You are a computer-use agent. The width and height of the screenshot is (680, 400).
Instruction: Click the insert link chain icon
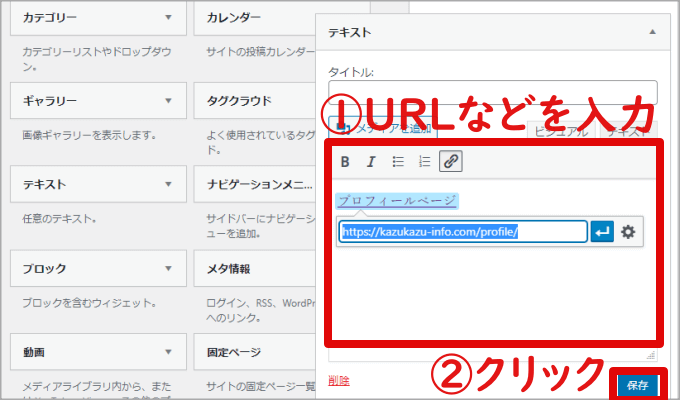451,161
